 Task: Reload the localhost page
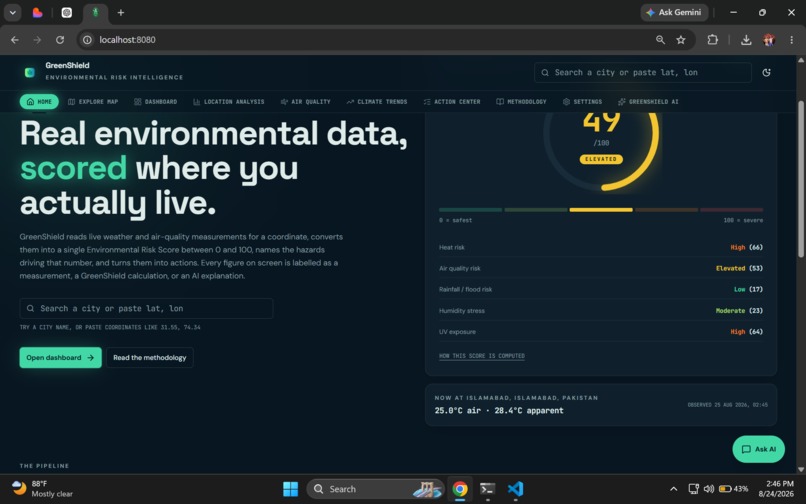pos(60,40)
